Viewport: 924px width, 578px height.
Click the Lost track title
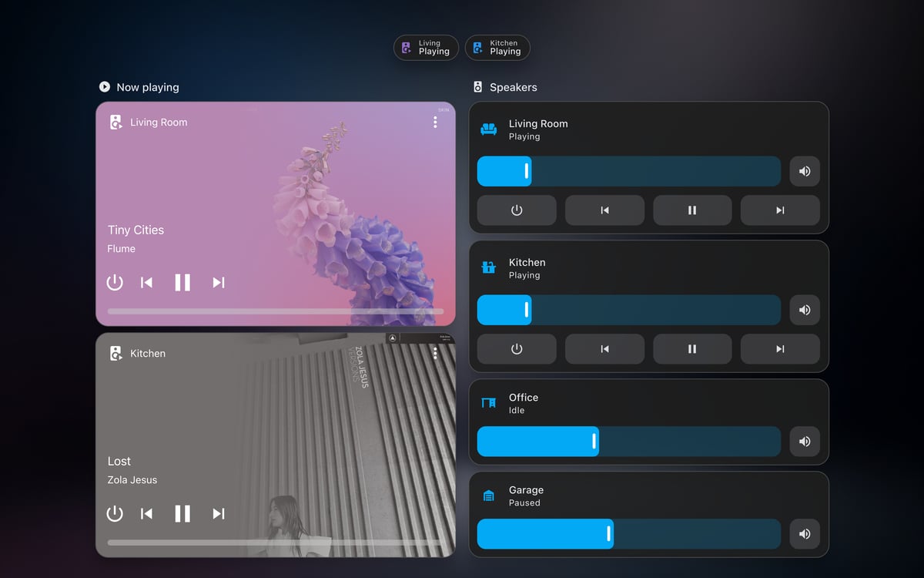119,461
